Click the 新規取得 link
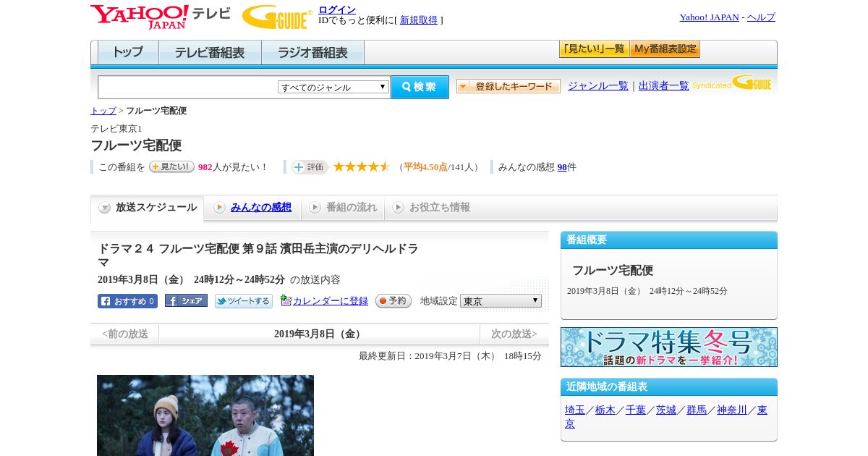The height and width of the screenshot is (456, 868). tap(419, 20)
